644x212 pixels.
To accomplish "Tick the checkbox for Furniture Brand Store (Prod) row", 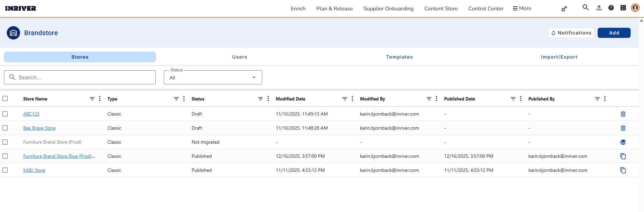I will point(5,142).
